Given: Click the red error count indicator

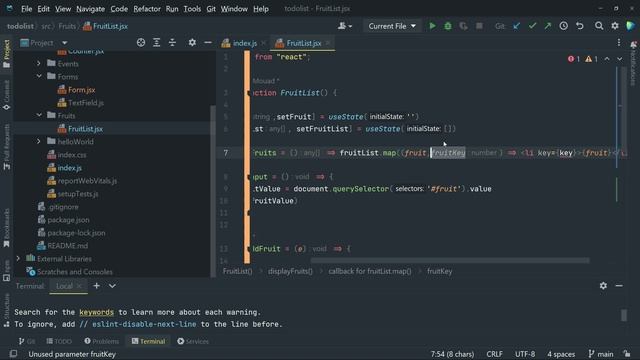Looking at the screenshot, I should click(573, 59).
